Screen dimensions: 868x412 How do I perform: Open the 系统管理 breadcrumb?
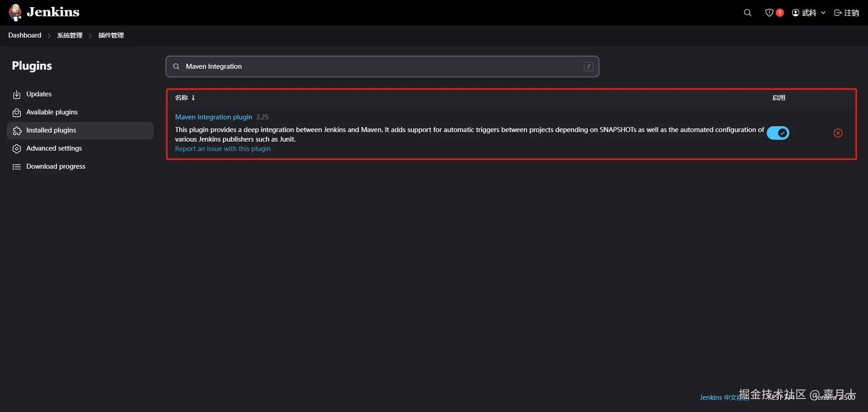70,35
